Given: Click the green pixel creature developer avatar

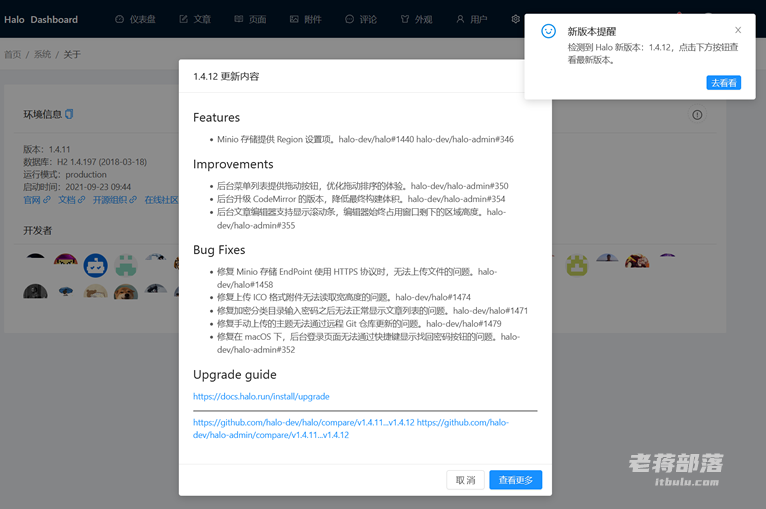Looking at the screenshot, I should point(126,265).
